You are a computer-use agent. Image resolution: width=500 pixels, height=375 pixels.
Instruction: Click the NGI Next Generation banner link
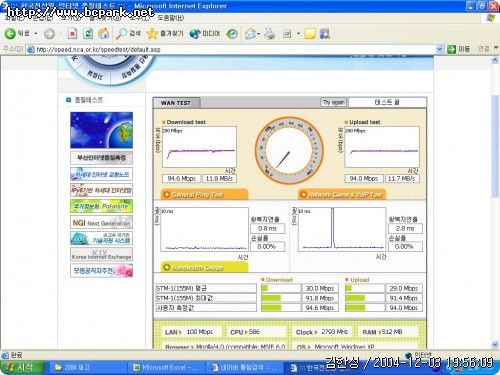(x=101, y=222)
